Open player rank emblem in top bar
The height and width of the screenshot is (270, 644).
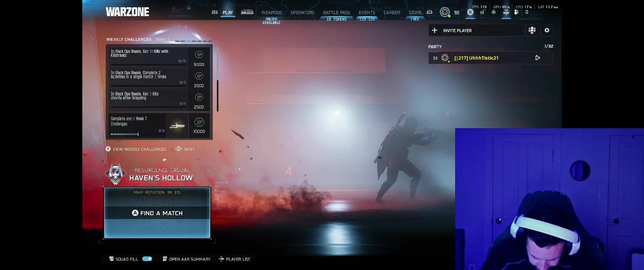pos(445,12)
